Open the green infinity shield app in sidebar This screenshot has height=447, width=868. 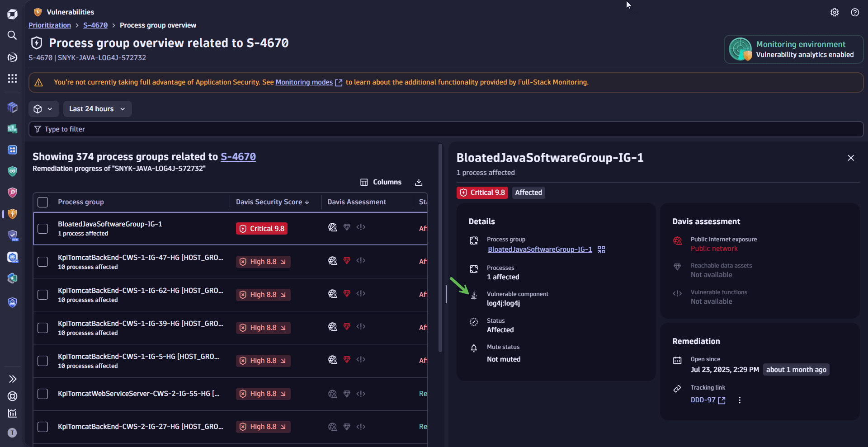(12, 171)
